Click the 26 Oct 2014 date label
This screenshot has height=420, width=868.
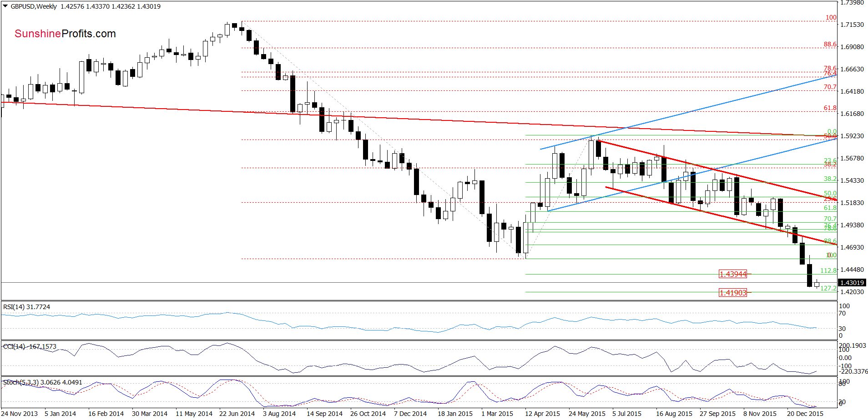(368, 414)
